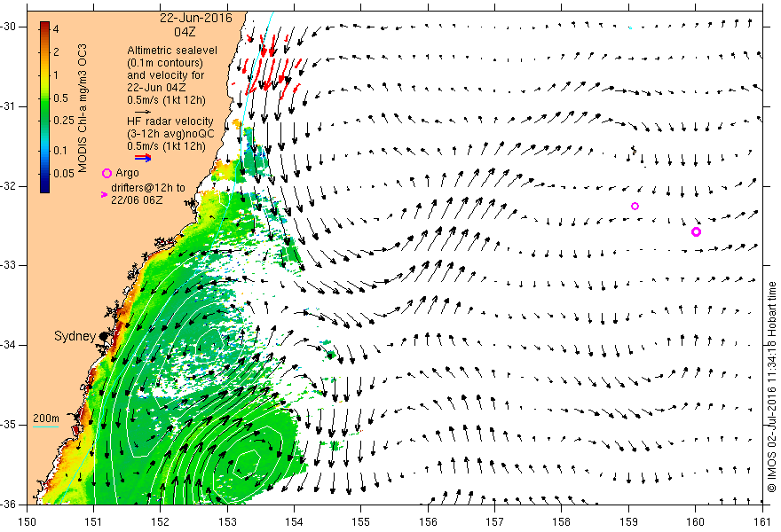Click the longitude axis label '161'
Image resolution: width=781 pixels, height=532 pixels.
point(762,521)
